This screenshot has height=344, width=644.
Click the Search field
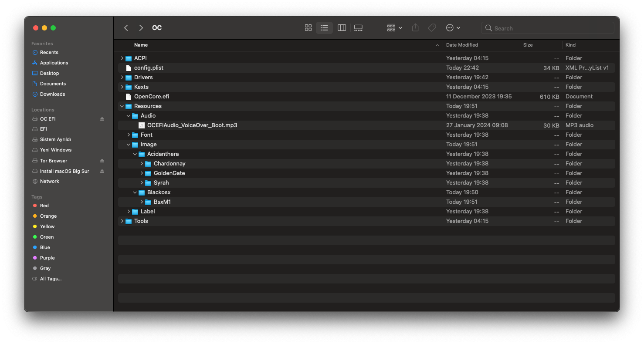(548, 28)
